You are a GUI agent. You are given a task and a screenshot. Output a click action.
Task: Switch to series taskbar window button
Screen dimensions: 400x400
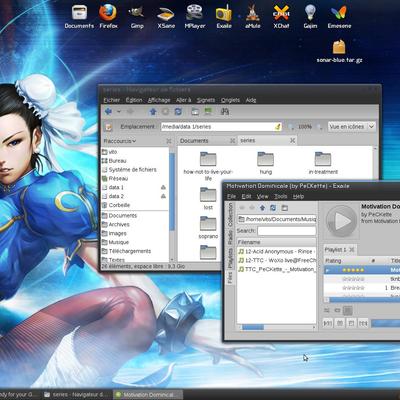tap(77, 395)
